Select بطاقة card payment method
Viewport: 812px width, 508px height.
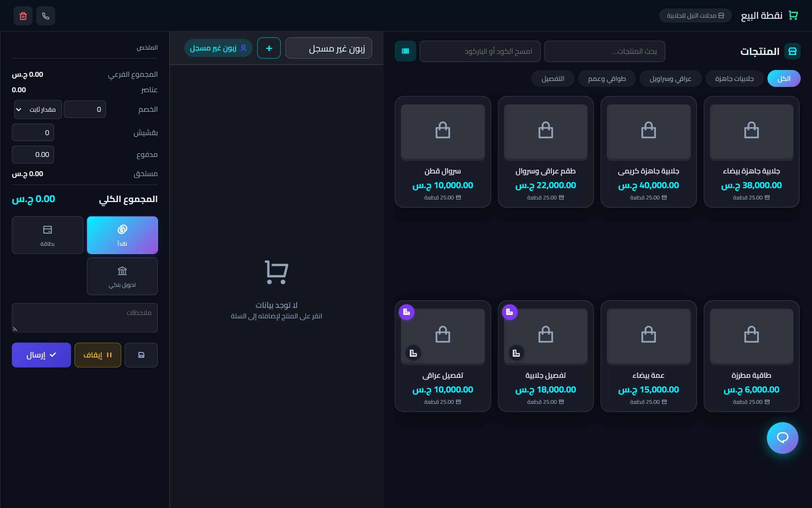click(x=47, y=235)
